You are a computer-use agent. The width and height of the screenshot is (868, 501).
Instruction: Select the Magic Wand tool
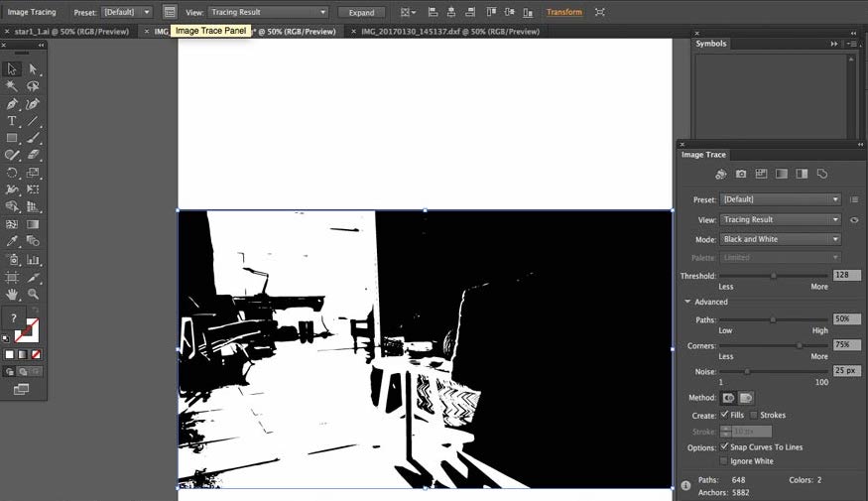tap(12, 86)
